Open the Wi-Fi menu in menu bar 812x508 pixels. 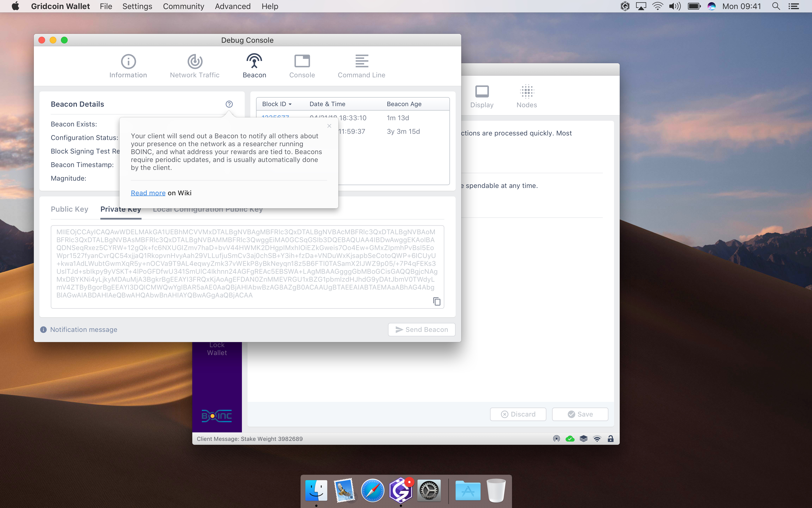(657, 6)
